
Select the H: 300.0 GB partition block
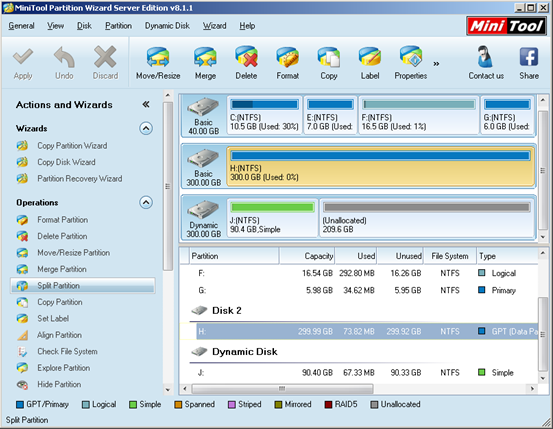(381, 167)
